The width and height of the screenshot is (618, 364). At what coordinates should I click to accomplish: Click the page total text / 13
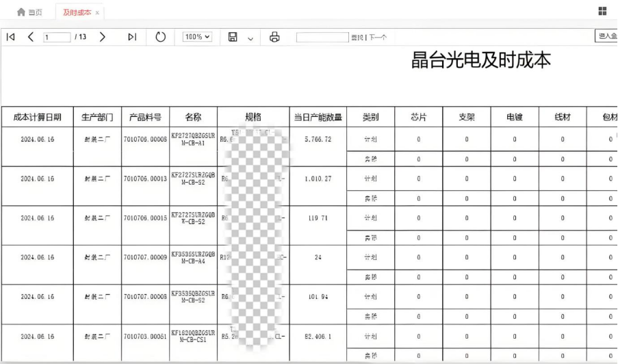(80, 37)
